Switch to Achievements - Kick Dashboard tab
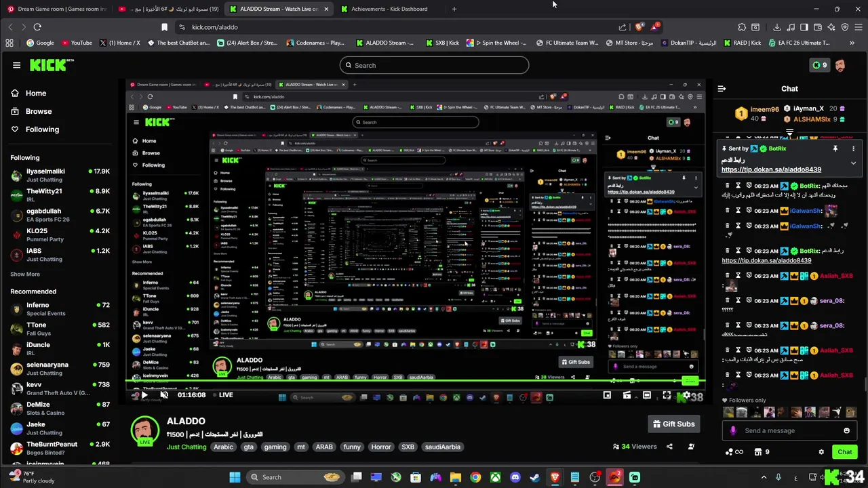This screenshot has height=488, width=868. click(389, 9)
